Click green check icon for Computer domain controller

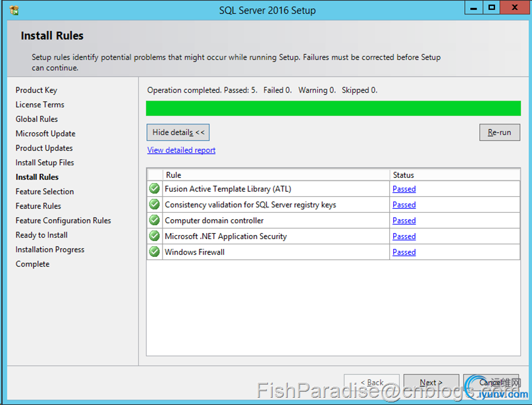(x=154, y=220)
